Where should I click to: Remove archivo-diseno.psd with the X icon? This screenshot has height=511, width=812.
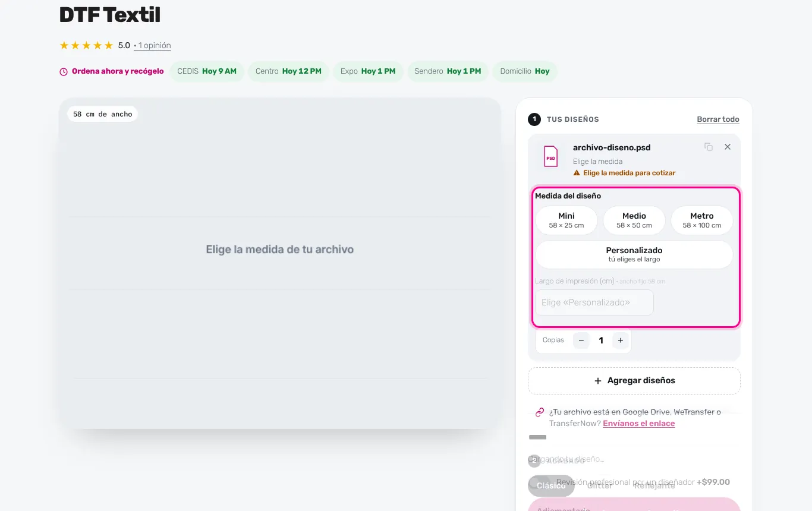(x=728, y=147)
